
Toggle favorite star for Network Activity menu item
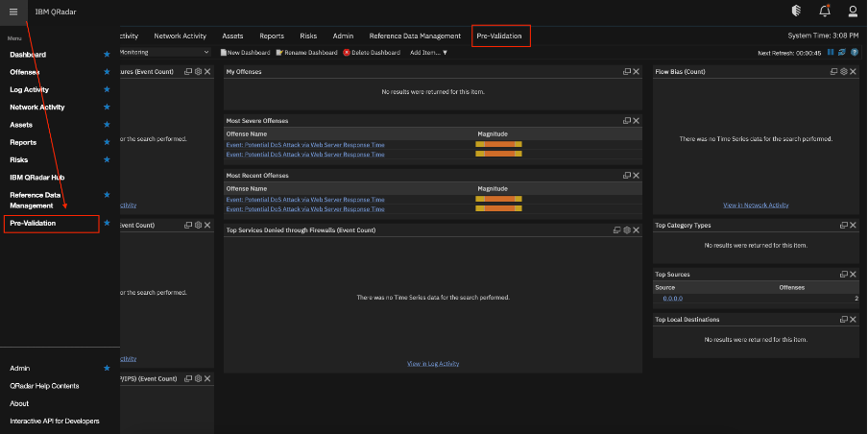(107, 107)
